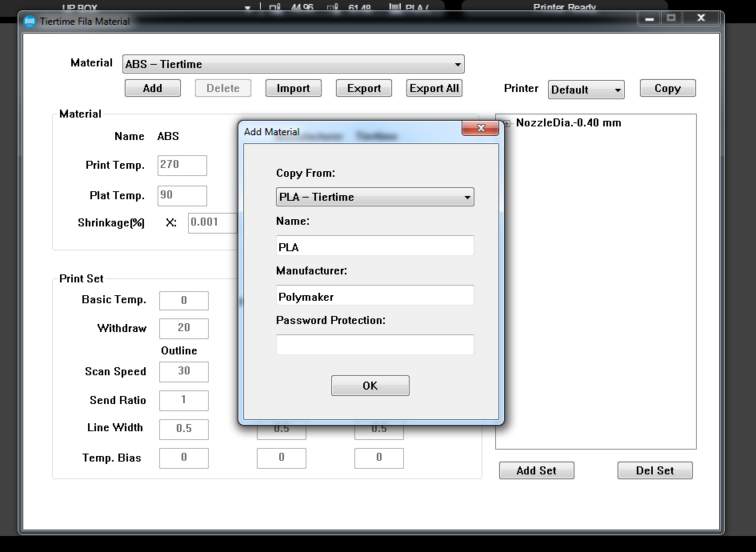Click the Name field containing PLA

click(374, 246)
